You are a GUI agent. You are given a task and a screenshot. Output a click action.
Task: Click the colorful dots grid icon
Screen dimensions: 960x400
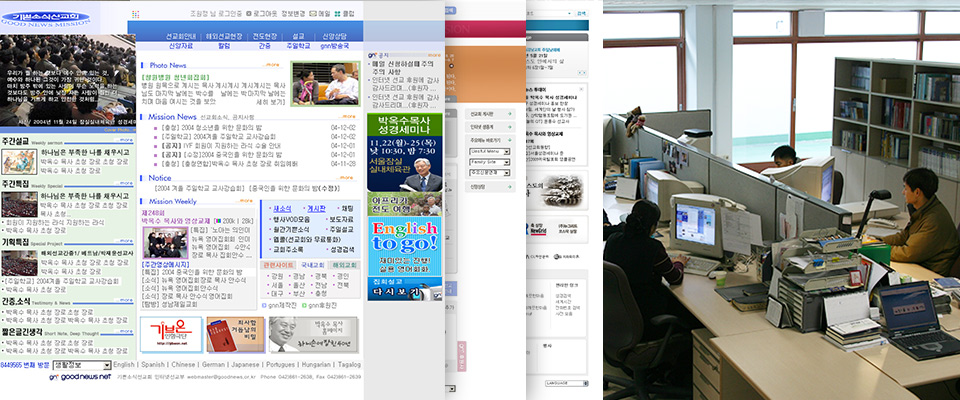[x=135, y=13]
